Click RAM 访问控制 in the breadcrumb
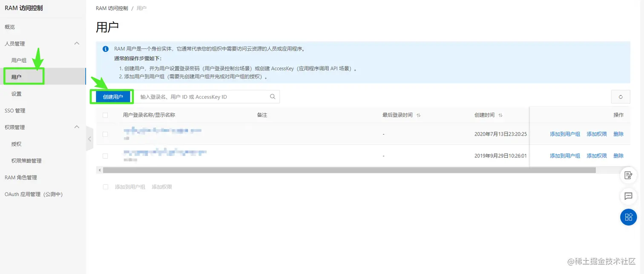The image size is (644, 274). tap(112, 8)
